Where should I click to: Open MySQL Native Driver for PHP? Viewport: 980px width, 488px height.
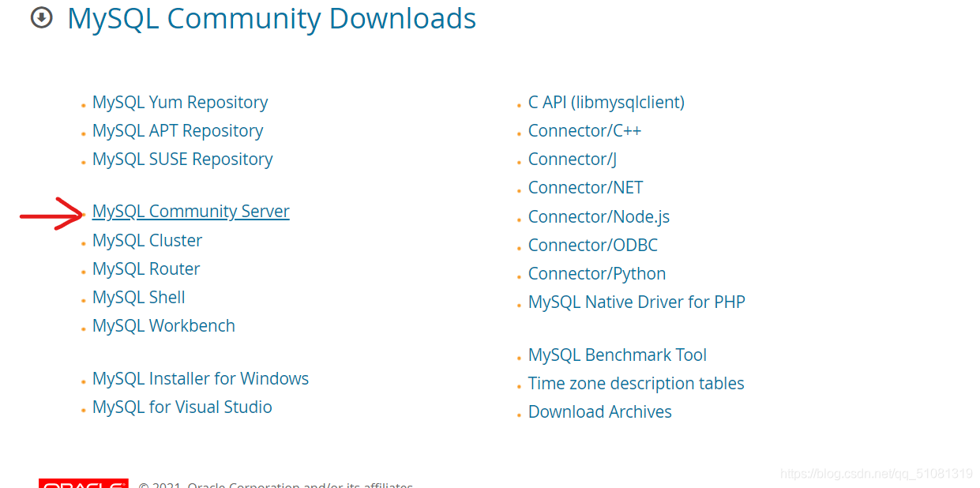coord(636,302)
